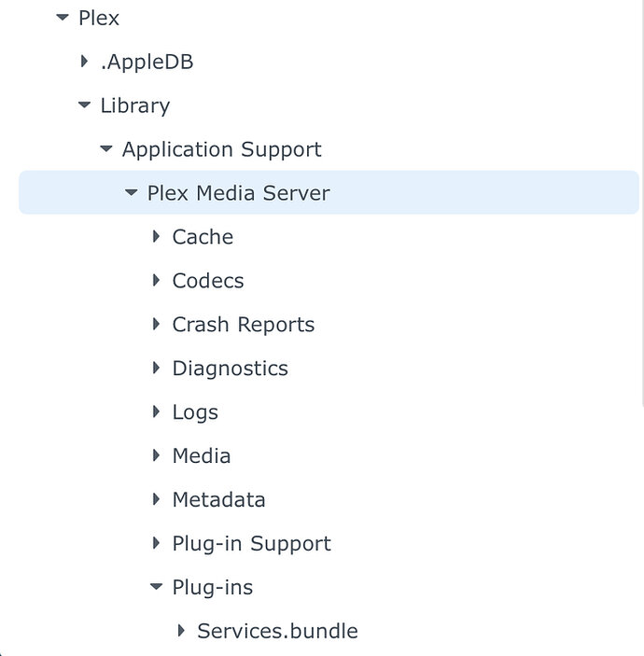The image size is (644, 656).
Task: Click the Library folder label
Action: click(135, 105)
